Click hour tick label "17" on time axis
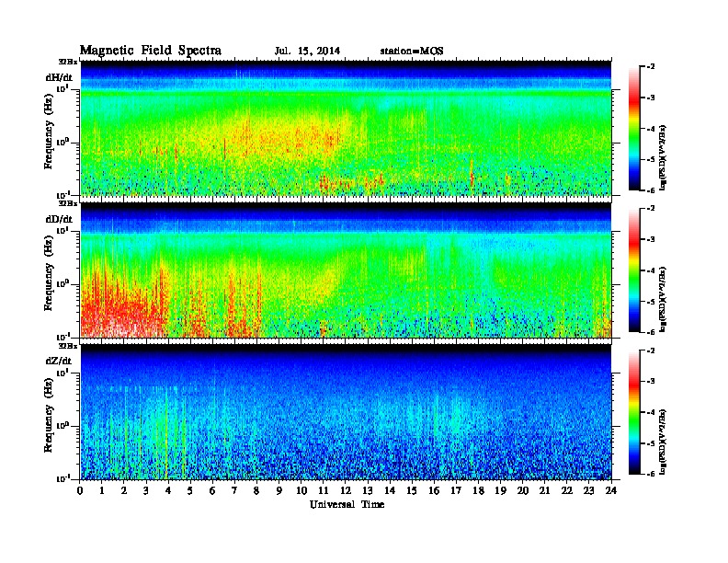This screenshot has width=728, height=563. point(457,491)
